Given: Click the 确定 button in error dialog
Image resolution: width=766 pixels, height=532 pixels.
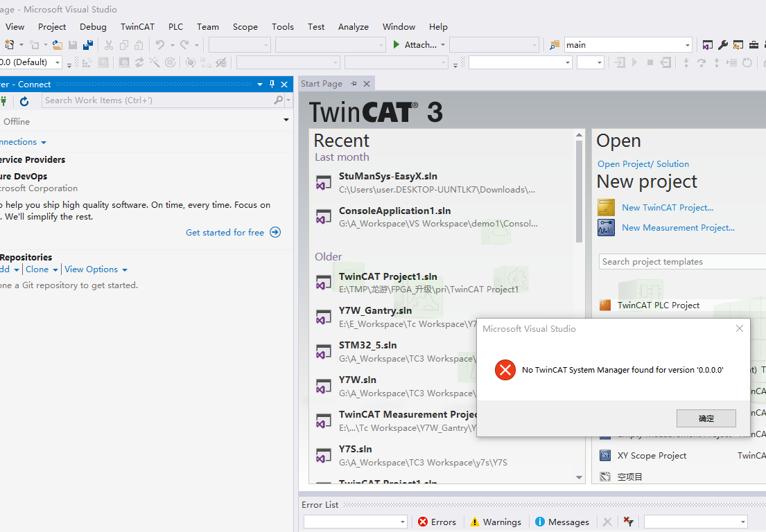Looking at the screenshot, I should point(706,418).
